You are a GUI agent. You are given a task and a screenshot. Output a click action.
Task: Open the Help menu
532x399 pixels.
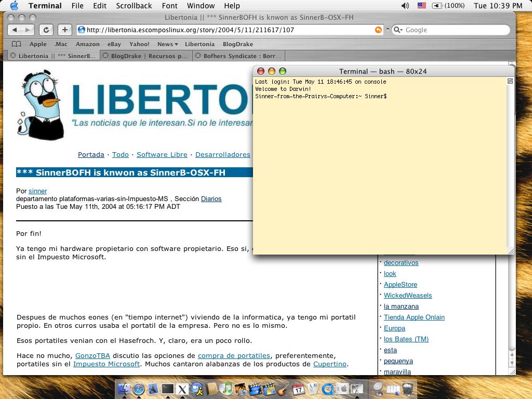tap(232, 6)
